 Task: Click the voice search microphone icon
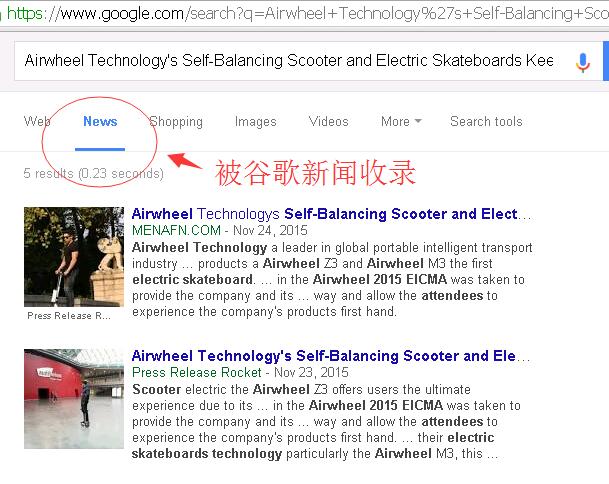point(583,63)
